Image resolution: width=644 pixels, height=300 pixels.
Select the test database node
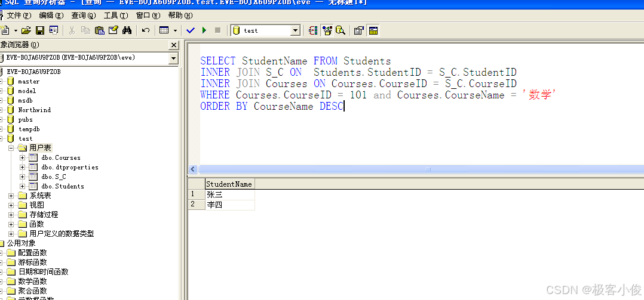click(x=26, y=138)
